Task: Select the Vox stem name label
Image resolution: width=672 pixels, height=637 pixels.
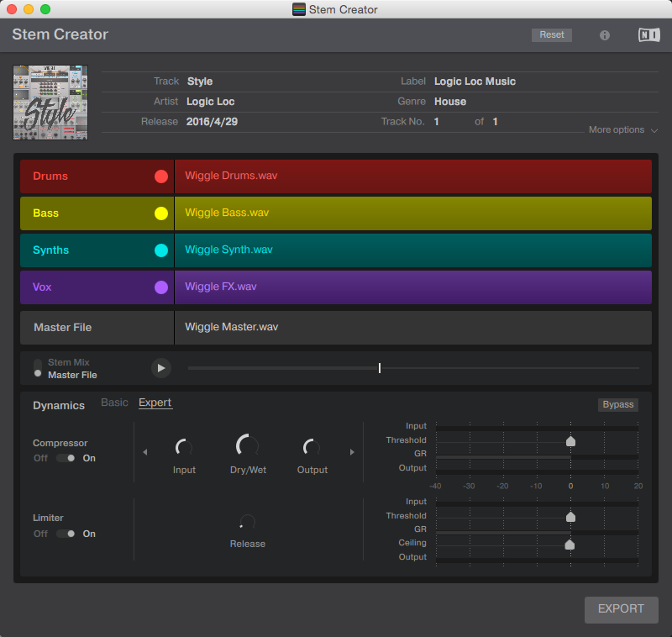Action: [x=42, y=287]
